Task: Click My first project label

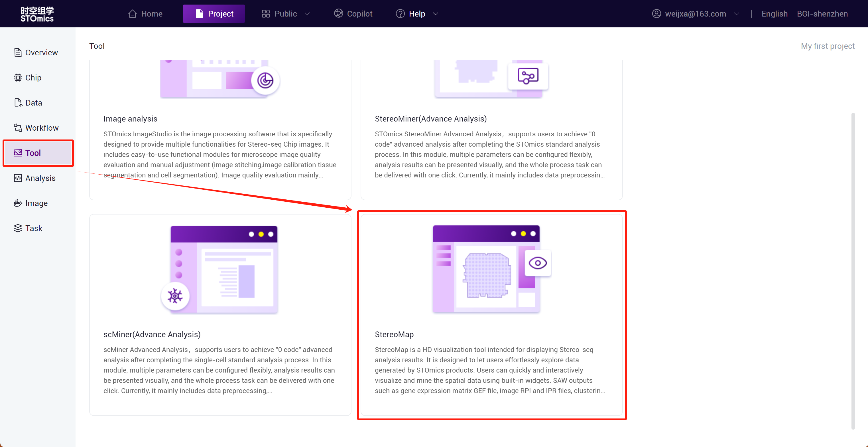Action: coord(828,46)
